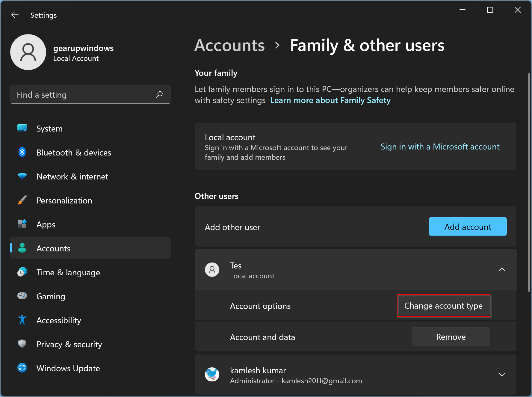Click the Add other user label
This screenshot has width=532, height=397.
point(232,227)
